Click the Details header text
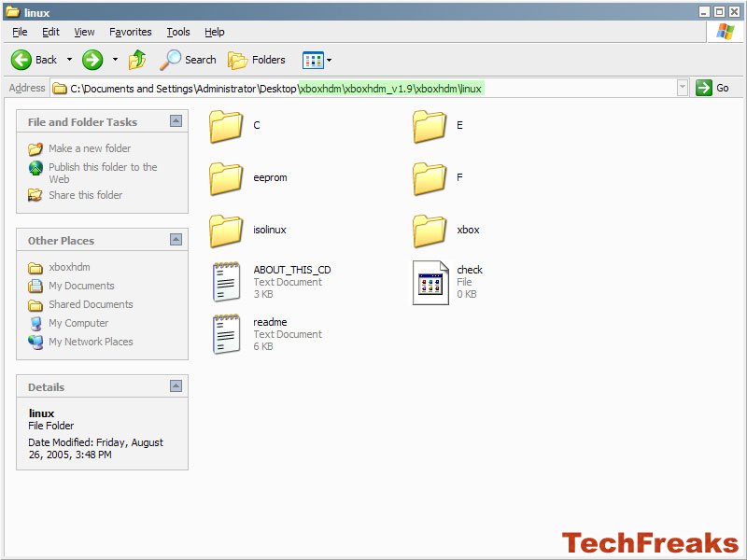 click(x=46, y=387)
